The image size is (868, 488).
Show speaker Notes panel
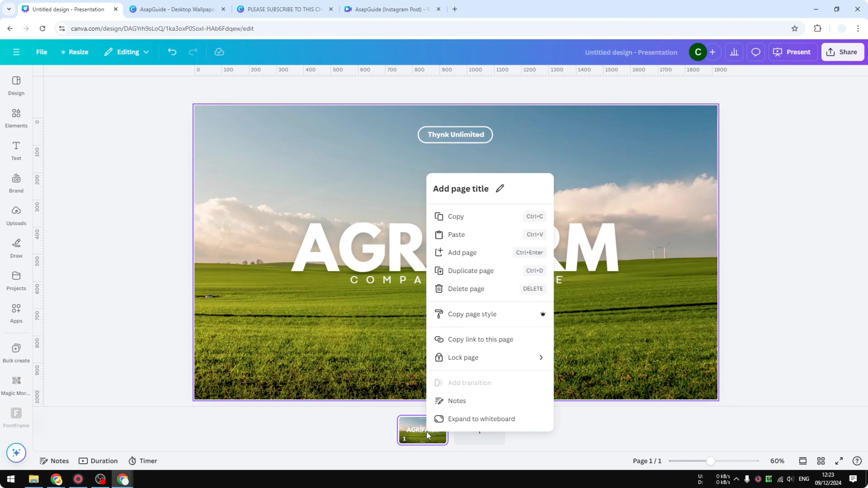54,461
